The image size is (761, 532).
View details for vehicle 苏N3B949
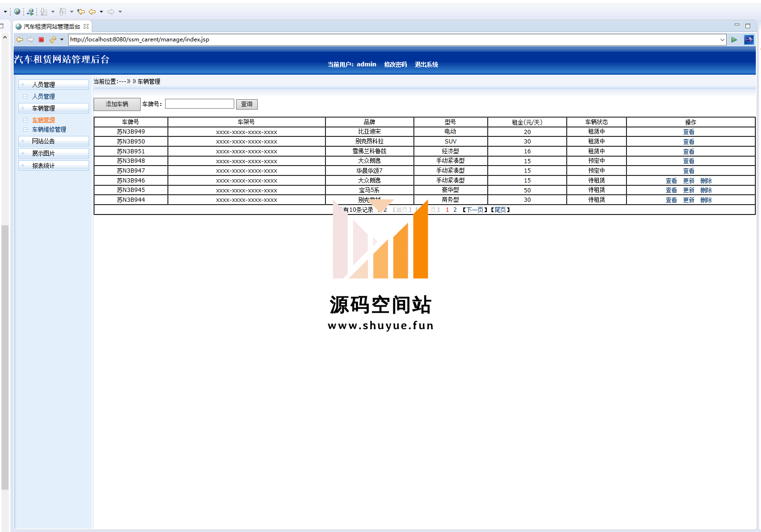click(689, 132)
